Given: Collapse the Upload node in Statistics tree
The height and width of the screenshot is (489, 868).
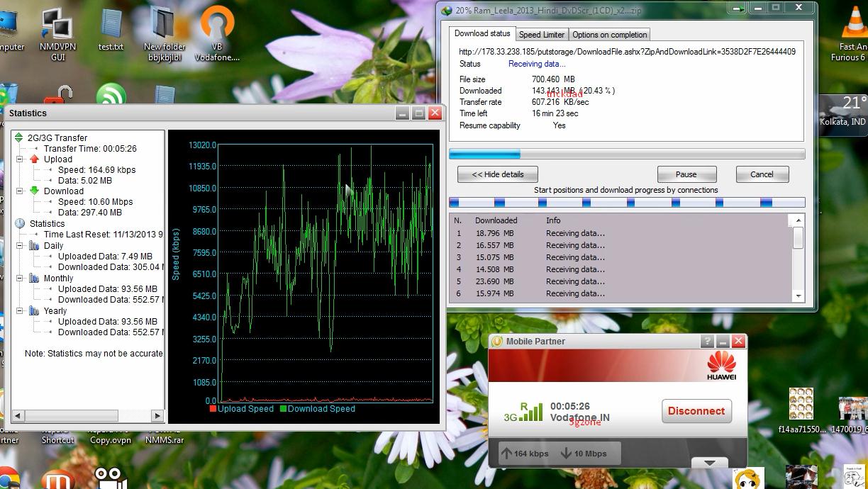Looking at the screenshot, I should 20,159.
